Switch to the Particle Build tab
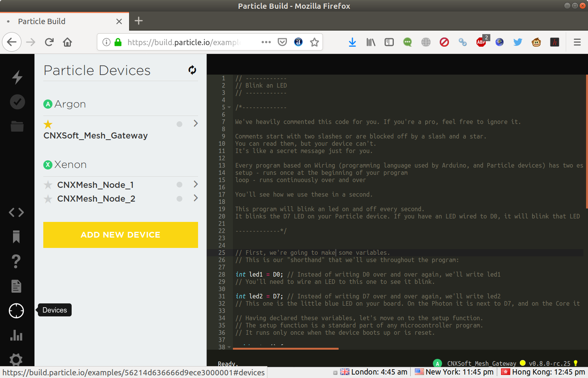 tap(64, 21)
